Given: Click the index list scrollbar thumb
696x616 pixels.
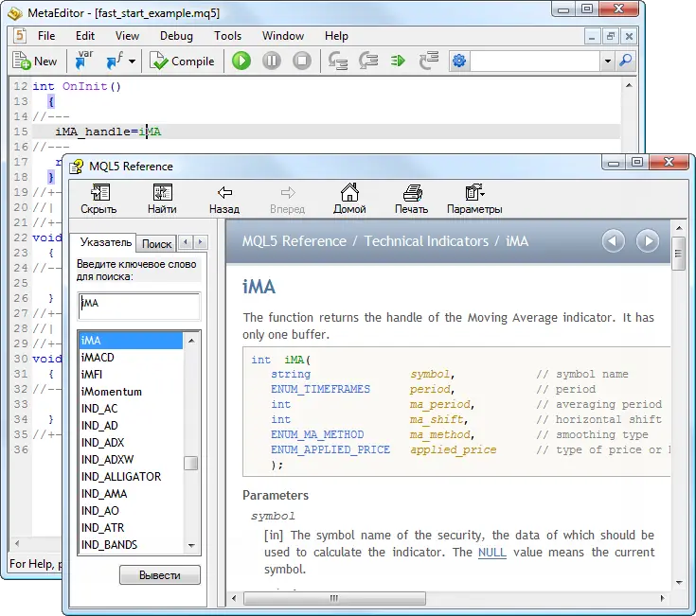Looking at the screenshot, I should pyautogui.click(x=191, y=463).
